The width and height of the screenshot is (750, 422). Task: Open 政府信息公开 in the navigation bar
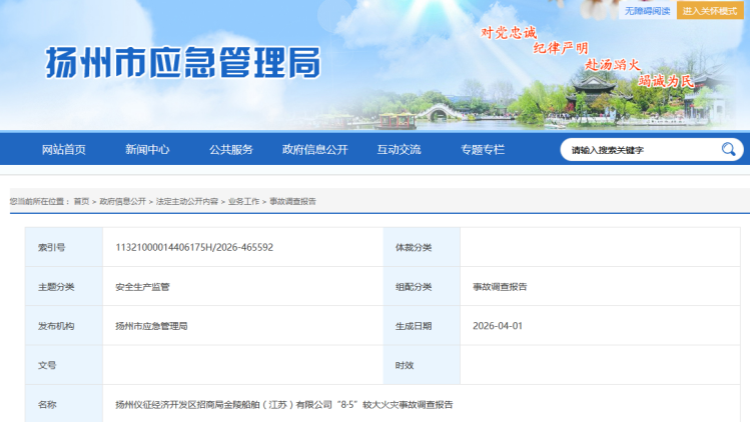point(315,150)
